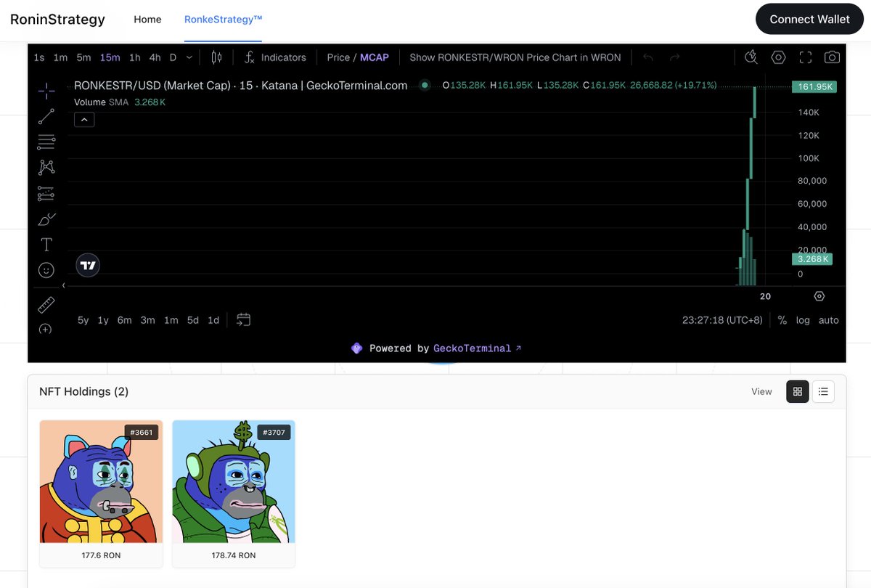This screenshot has width=871, height=588.
Task: Select the crosshair cursor tool
Action: (46, 91)
